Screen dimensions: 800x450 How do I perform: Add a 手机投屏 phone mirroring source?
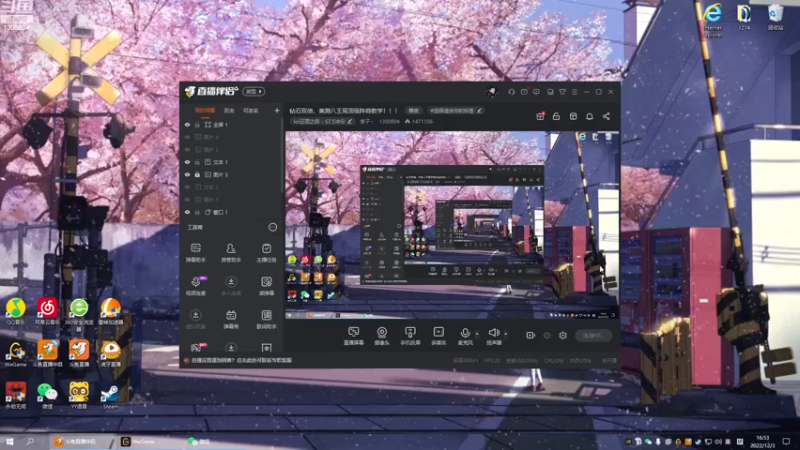[x=410, y=336]
